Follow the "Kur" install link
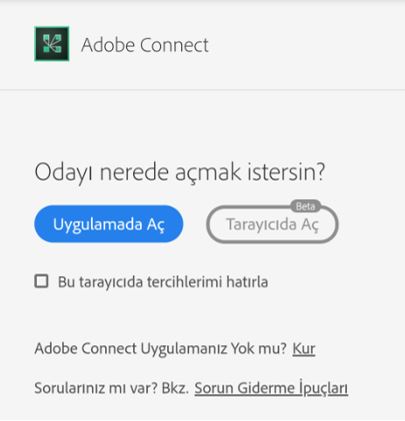 tap(304, 349)
